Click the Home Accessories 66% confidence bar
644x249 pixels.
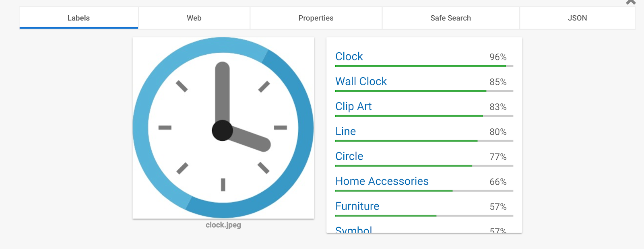(x=424, y=191)
